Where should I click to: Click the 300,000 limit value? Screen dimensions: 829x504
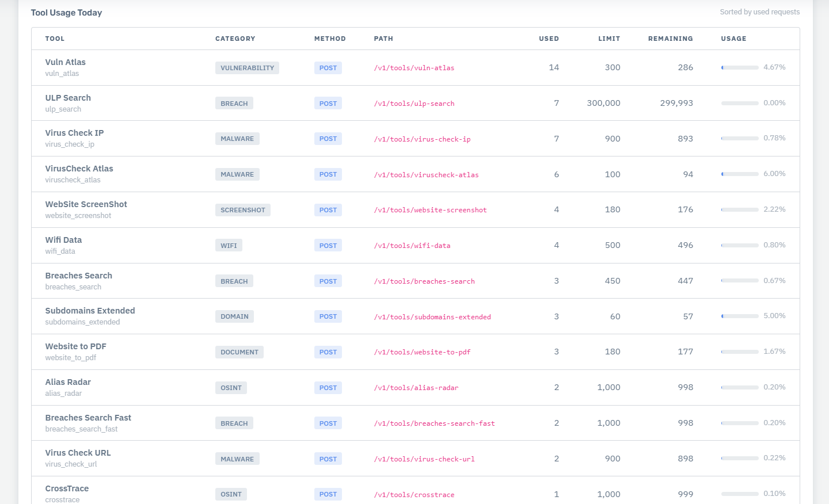[x=603, y=103]
